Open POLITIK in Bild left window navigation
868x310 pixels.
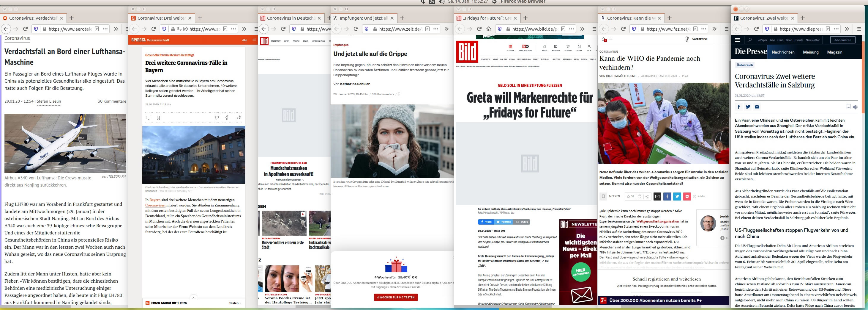(x=296, y=41)
